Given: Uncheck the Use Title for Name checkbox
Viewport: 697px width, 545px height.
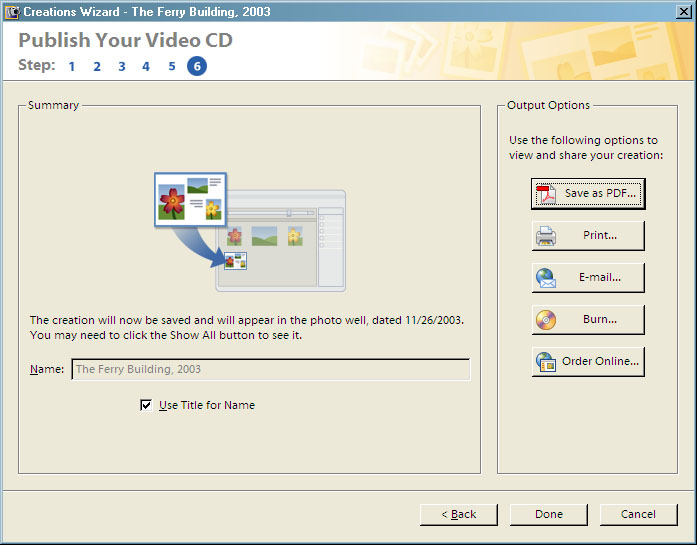Looking at the screenshot, I should (x=147, y=405).
